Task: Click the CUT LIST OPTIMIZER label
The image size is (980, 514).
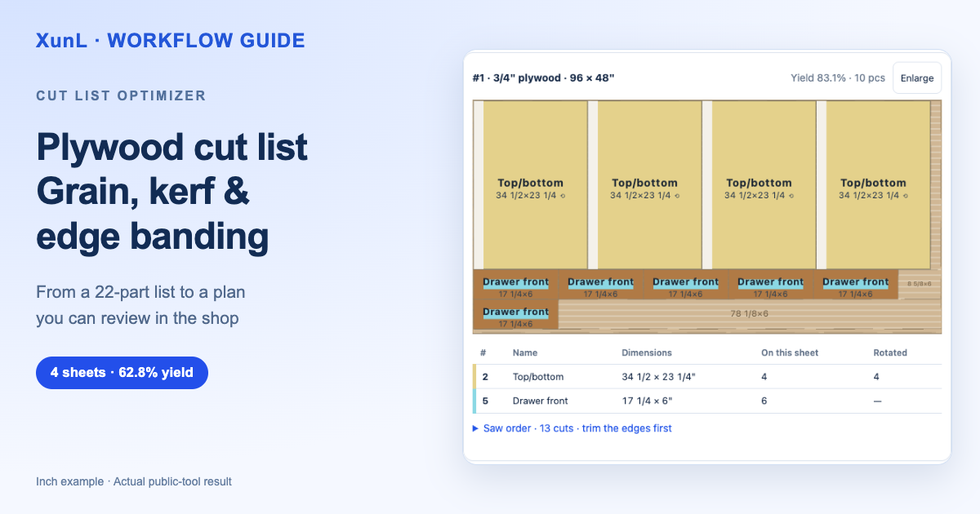Action: coord(121,96)
